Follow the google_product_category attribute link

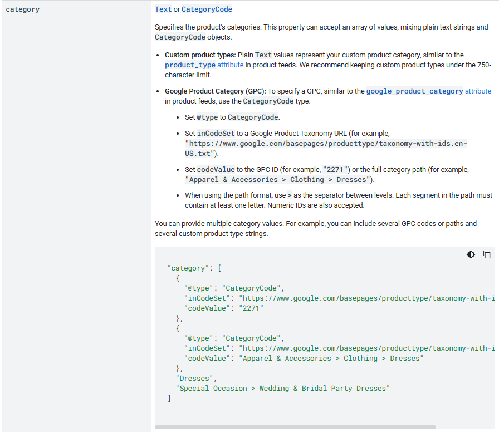[x=429, y=91]
